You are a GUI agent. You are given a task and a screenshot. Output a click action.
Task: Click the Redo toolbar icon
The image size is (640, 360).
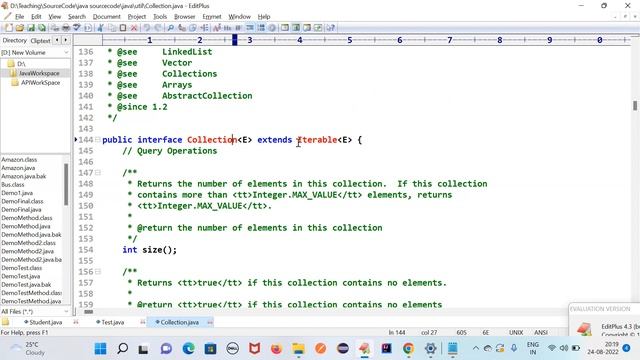[158, 28]
